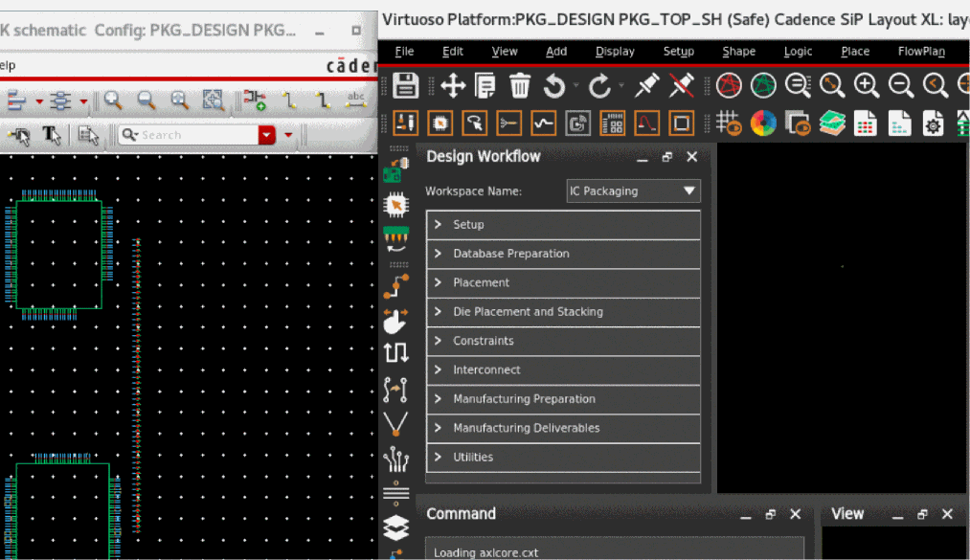
Task: Open the FlowPlan menu
Action: coord(921,52)
